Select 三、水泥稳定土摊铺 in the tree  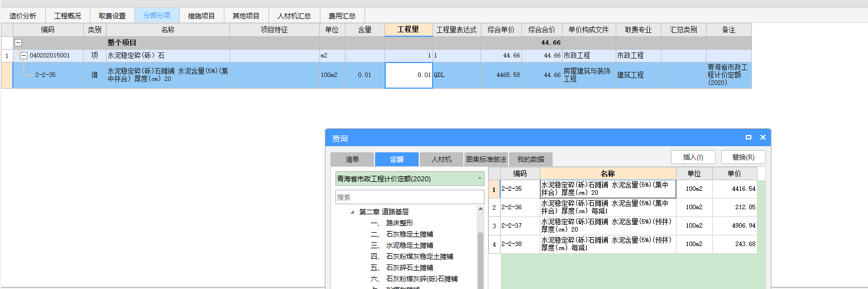tap(401, 245)
